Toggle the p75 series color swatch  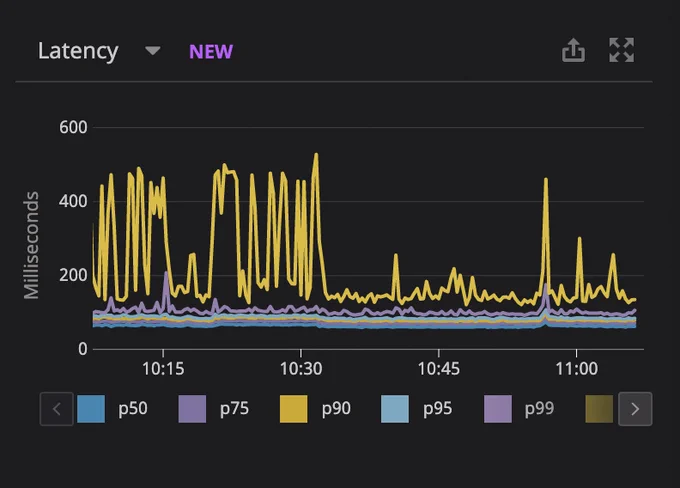coord(192,409)
